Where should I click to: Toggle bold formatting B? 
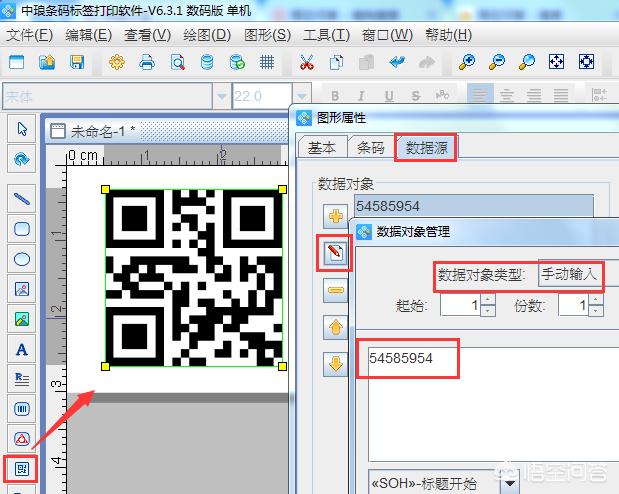335,96
